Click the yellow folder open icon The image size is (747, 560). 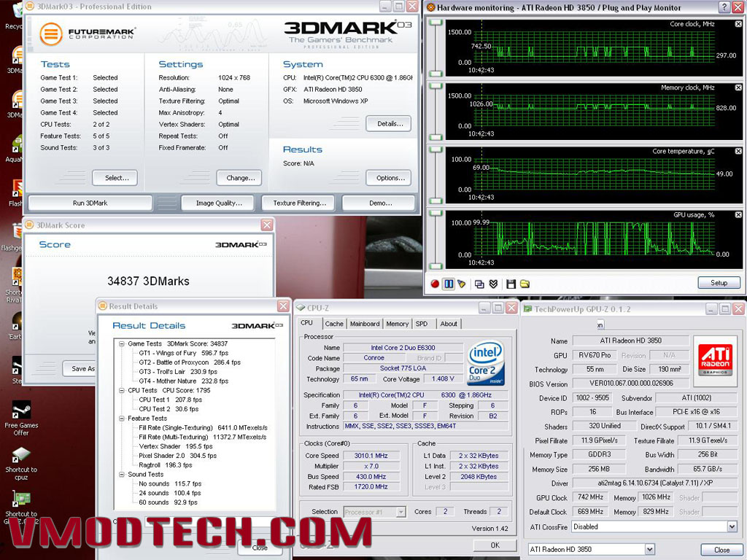point(525,284)
